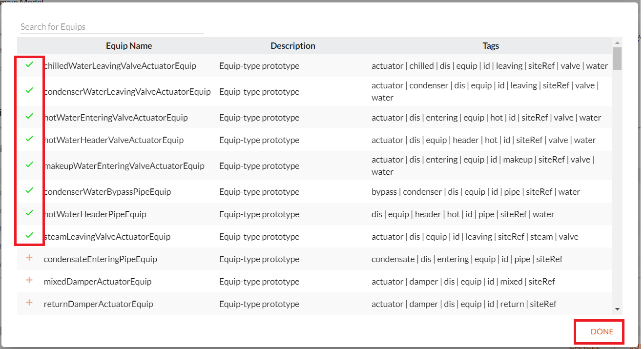This screenshot has width=644, height=349.
Task: Toggle the hotWaterHeaderPipeEquip checkmark
Action: coord(29,213)
